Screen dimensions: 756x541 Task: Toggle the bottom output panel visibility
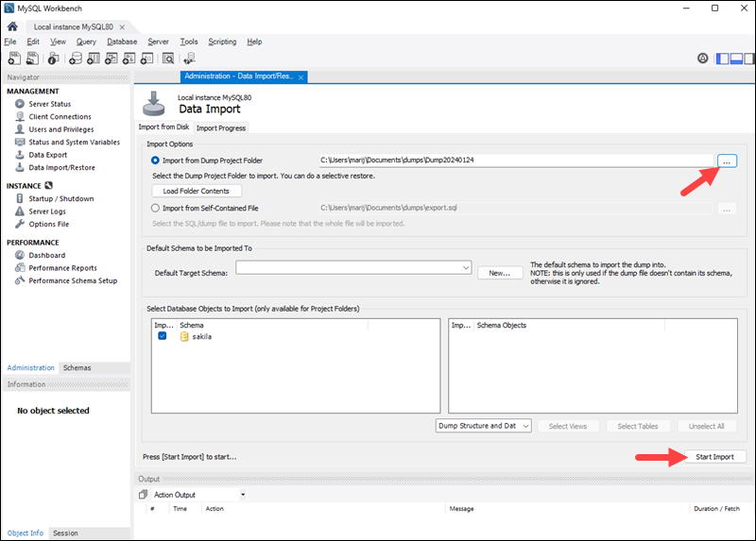click(x=736, y=59)
